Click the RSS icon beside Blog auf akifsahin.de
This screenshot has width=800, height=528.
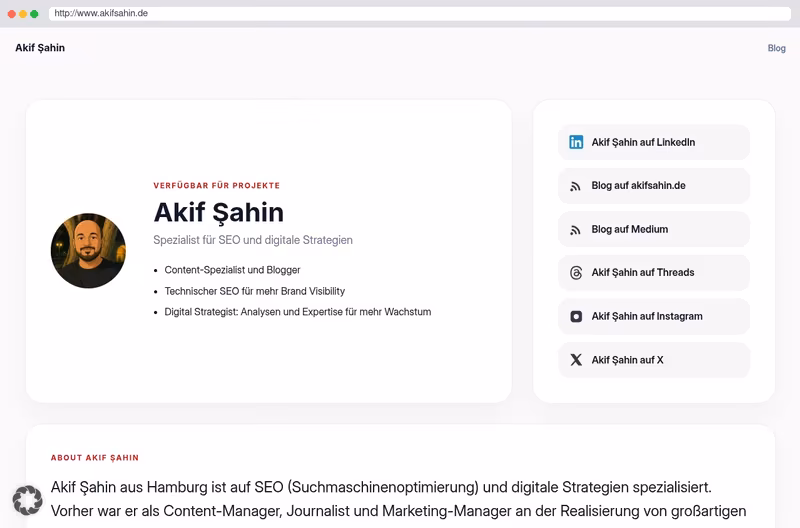click(576, 186)
